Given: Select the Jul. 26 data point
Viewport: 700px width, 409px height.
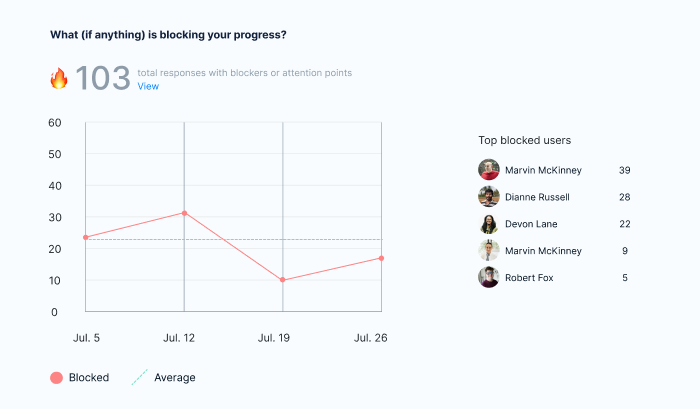Looking at the screenshot, I should [381, 258].
